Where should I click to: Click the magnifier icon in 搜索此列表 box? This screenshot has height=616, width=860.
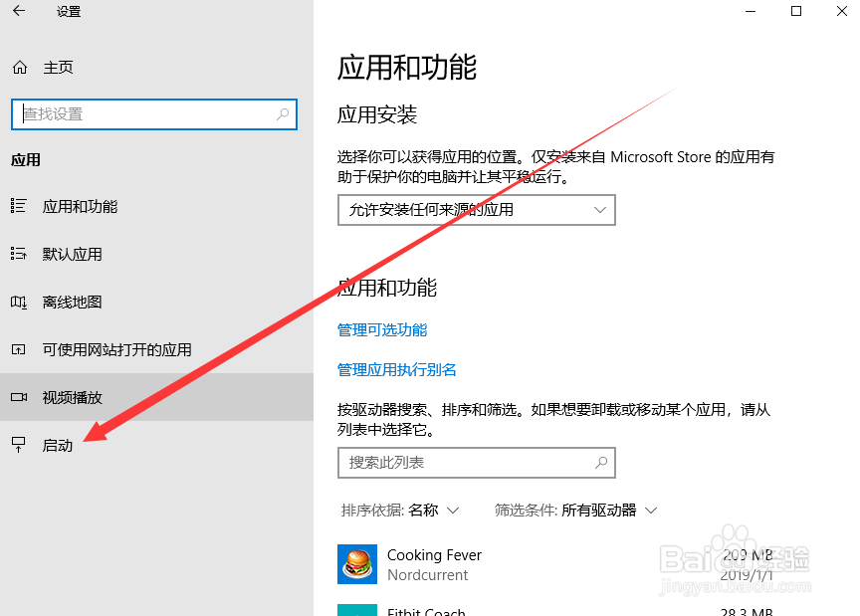601,463
